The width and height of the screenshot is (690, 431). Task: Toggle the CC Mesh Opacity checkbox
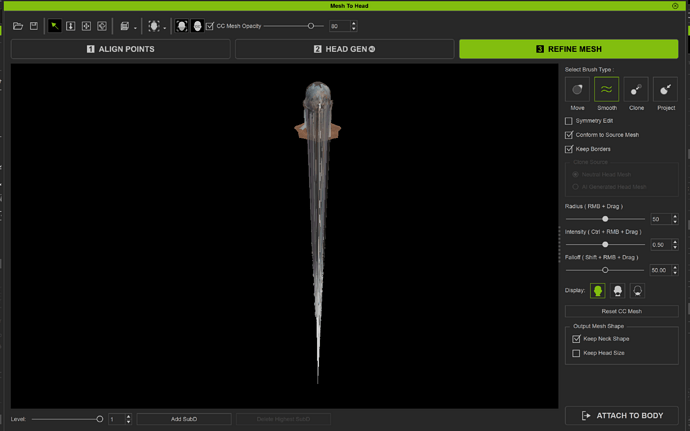click(x=209, y=26)
